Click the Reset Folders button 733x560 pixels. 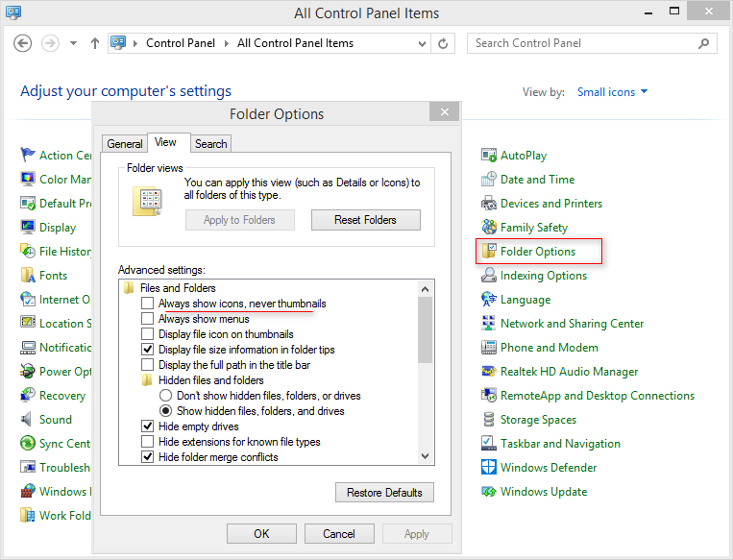tap(366, 220)
